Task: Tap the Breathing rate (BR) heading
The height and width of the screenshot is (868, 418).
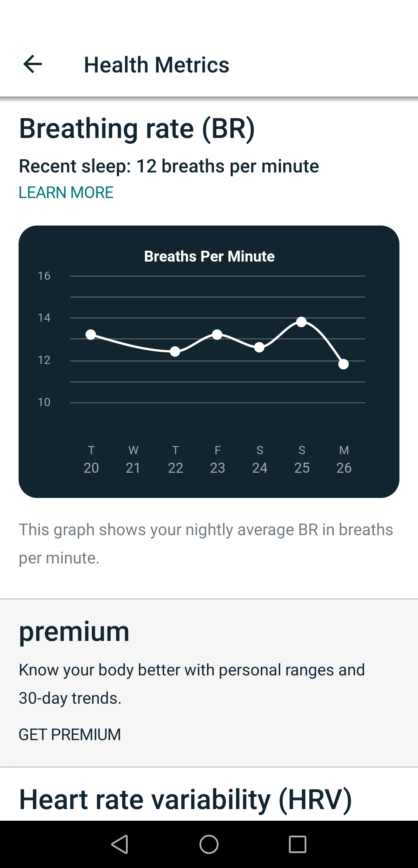Action: click(x=137, y=129)
